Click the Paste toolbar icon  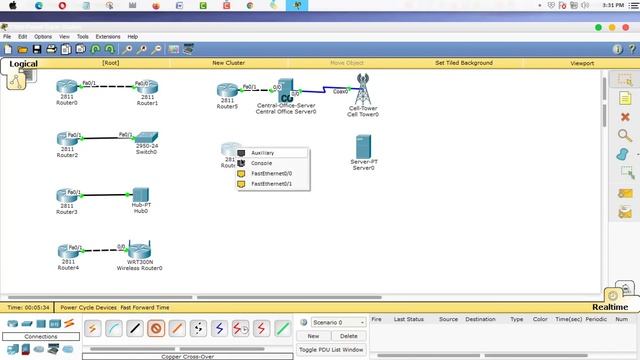tap(80, 49)
